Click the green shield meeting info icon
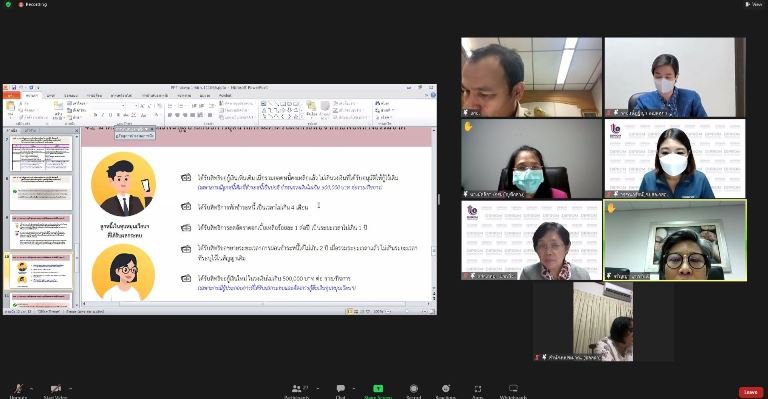Screen dimensions: 768x399 tap(8, 4)
